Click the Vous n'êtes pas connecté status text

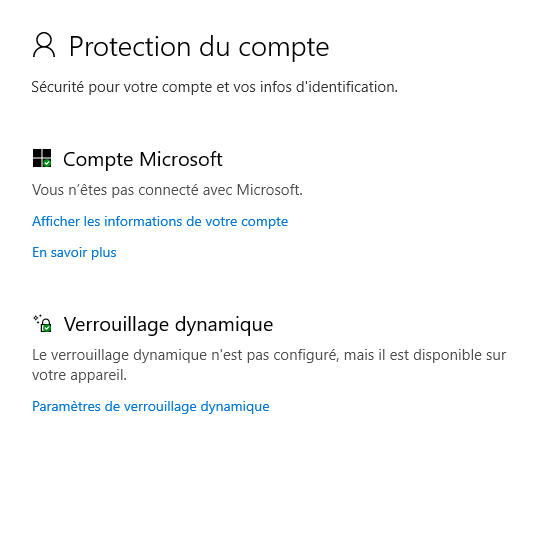(x=167, y=190)
